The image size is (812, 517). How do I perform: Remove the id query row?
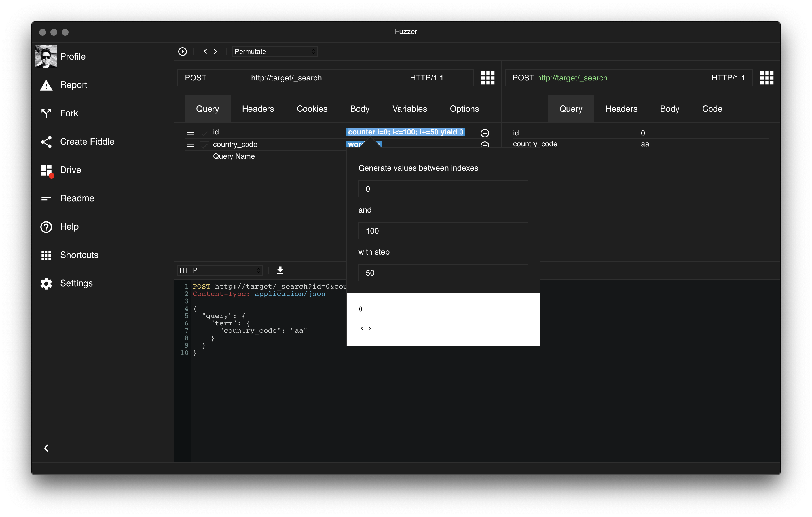[485, 133]
